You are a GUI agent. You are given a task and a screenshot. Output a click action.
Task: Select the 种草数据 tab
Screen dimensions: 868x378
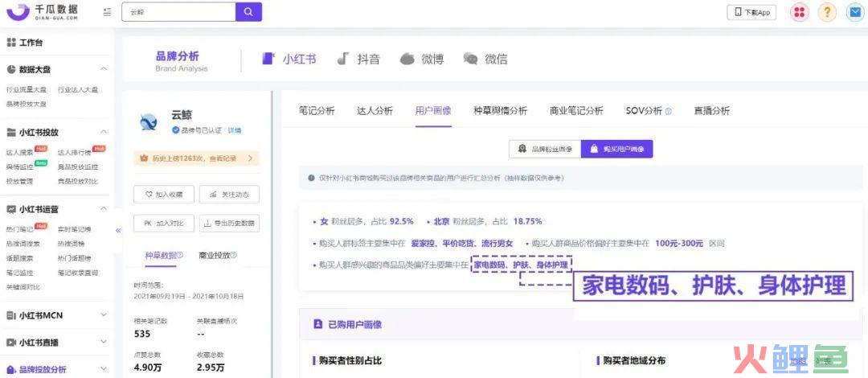point(161,256)
